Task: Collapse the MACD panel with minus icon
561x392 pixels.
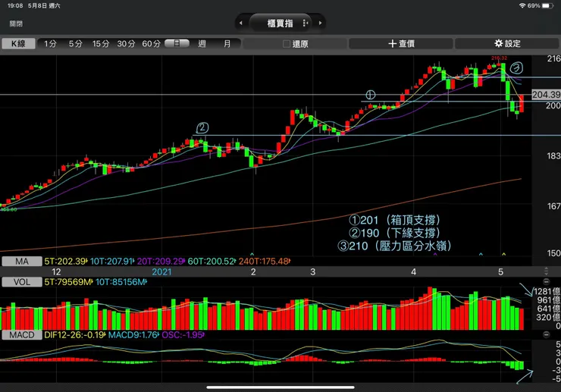Action: (x=546, y=334)
